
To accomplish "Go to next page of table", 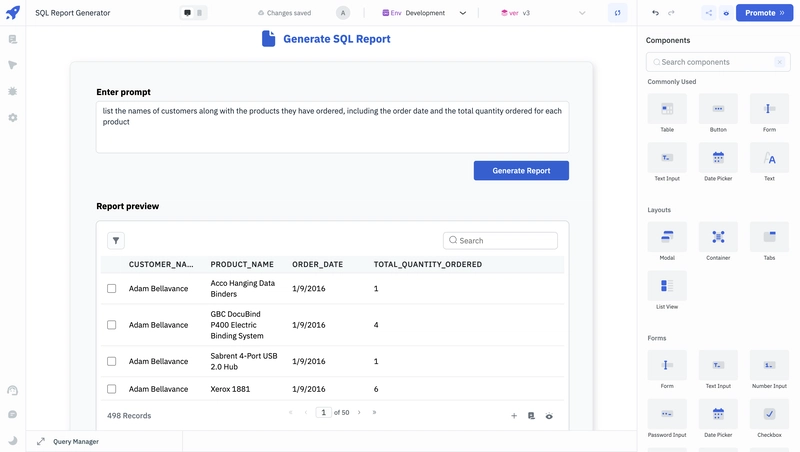I will (x=359, y=412).
